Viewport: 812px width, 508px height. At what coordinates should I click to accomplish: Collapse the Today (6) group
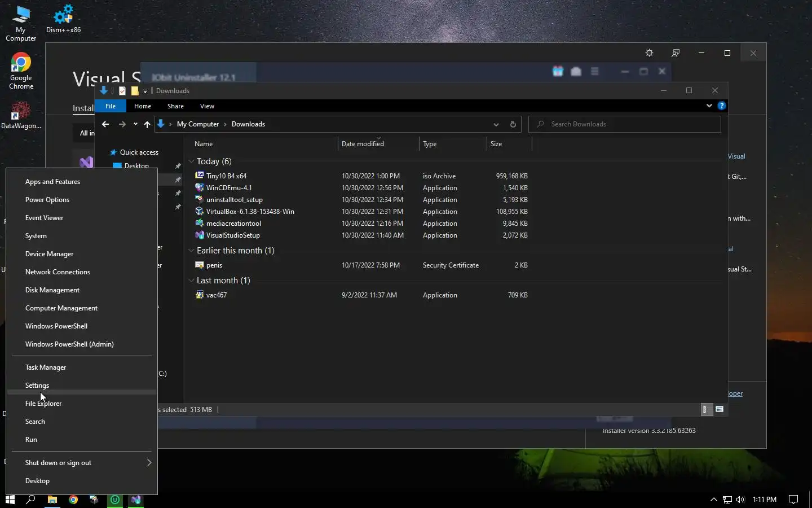tap(191, 161)
